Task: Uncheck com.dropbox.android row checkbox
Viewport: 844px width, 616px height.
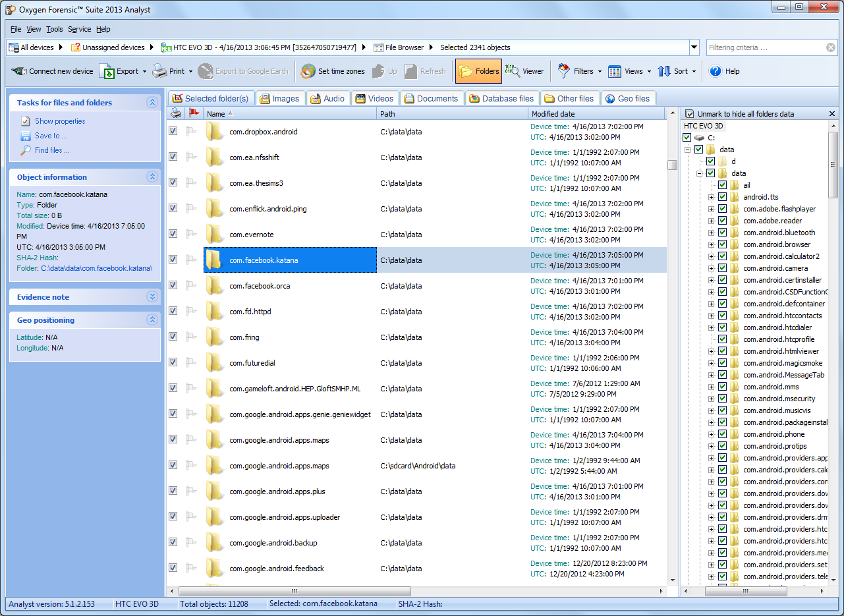Action: [173, 131]
